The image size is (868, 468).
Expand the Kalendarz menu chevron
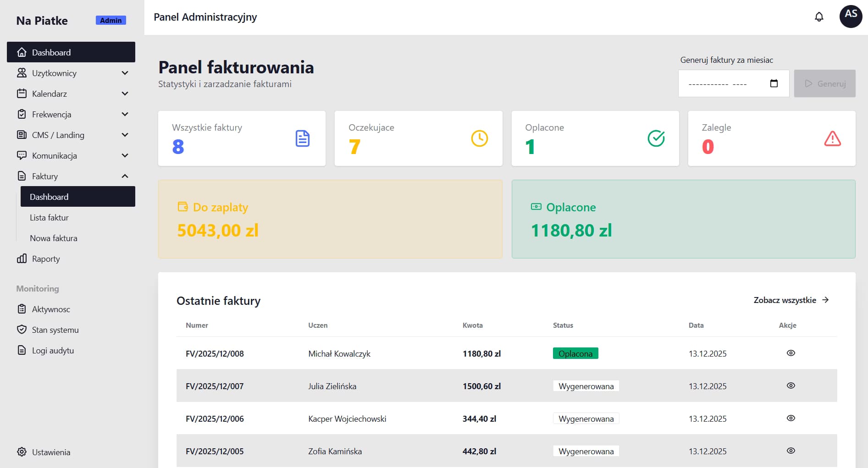point(125,94)
